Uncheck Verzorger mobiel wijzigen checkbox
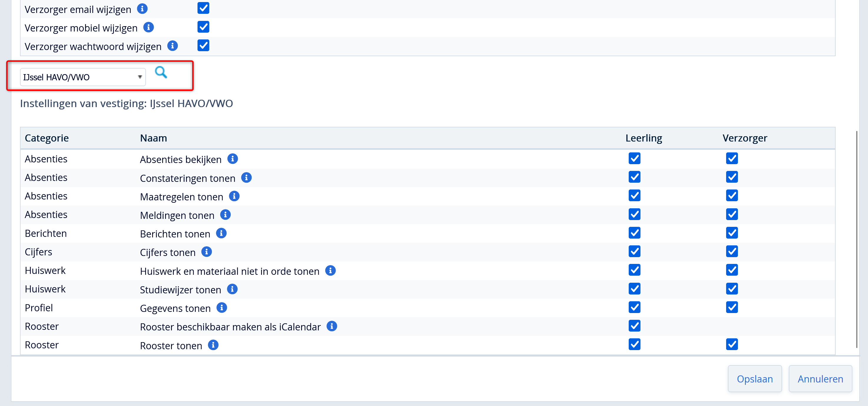Screen dimensions: 868x406 [203, 27]
